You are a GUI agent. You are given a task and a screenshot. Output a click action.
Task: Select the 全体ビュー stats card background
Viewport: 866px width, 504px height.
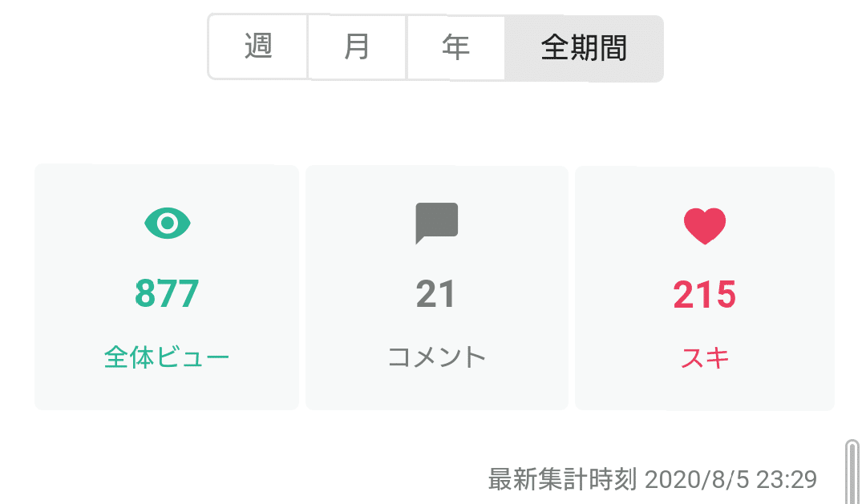(167, 287)
